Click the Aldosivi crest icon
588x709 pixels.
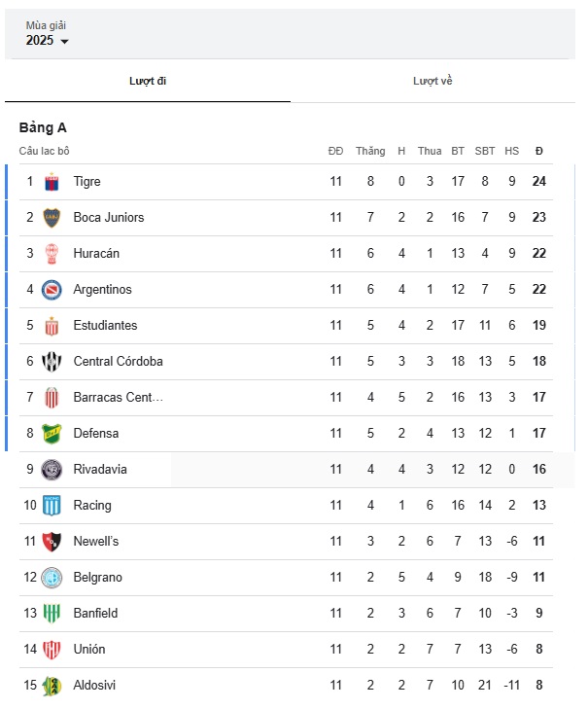click(x=52, y=686)
